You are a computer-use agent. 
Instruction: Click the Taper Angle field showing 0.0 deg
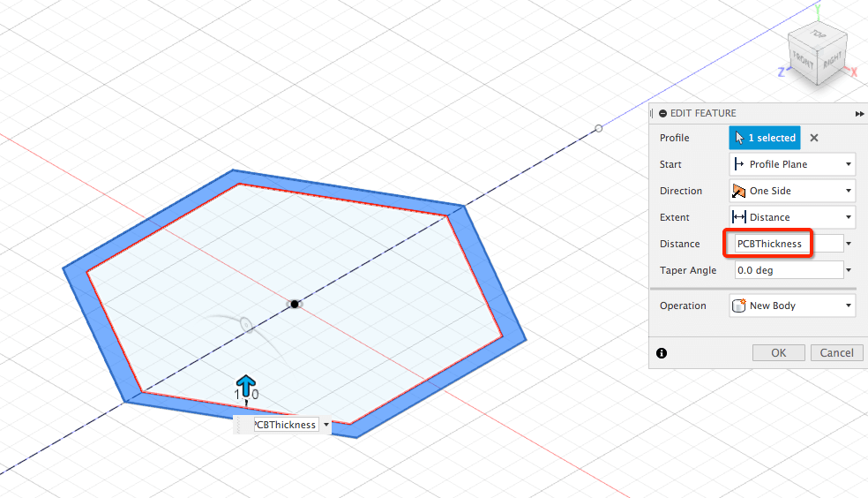788,270
